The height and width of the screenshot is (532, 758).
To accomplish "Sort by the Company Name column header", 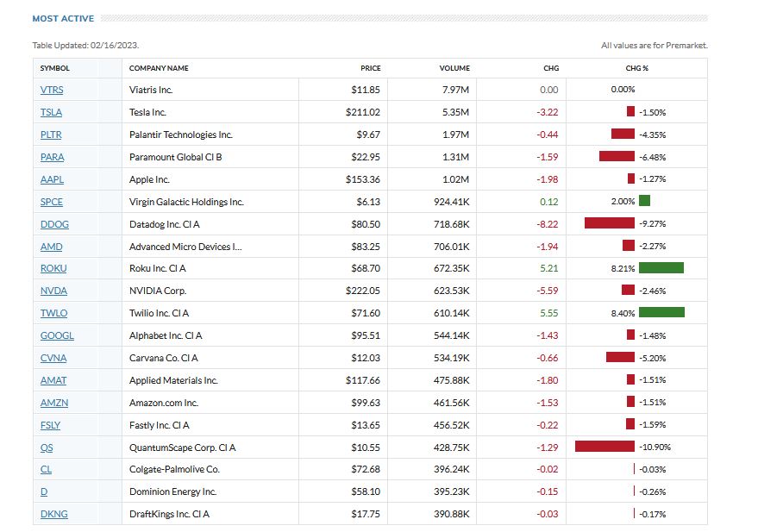I will click(159, 68).
